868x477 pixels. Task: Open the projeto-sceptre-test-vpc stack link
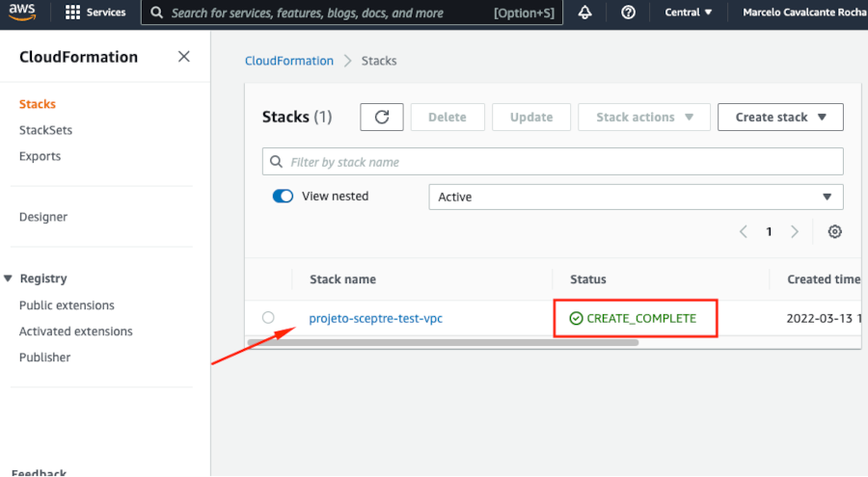[375, 318]
